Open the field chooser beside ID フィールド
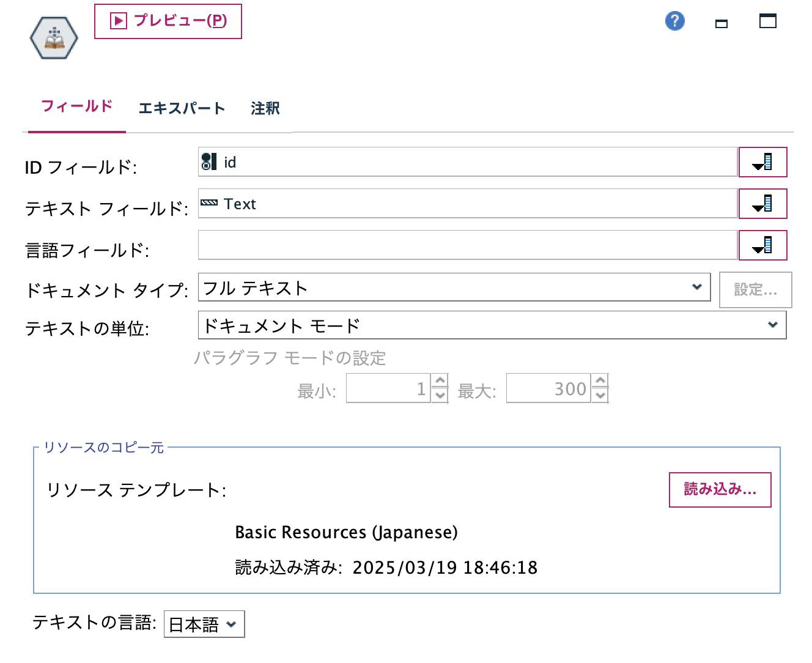The width and height of the screenshot is (812, 663). coord(762,162)
